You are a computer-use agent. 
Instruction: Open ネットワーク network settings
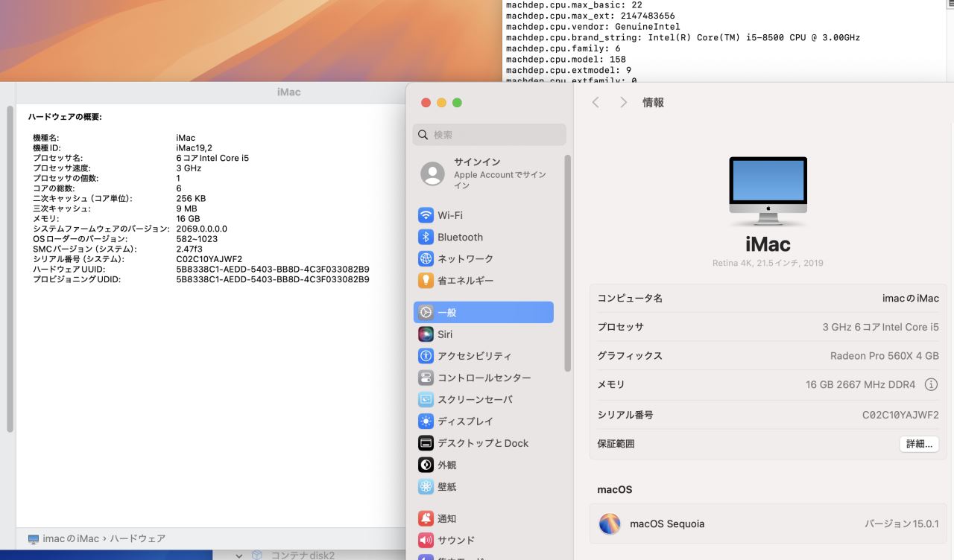(464, 258)
